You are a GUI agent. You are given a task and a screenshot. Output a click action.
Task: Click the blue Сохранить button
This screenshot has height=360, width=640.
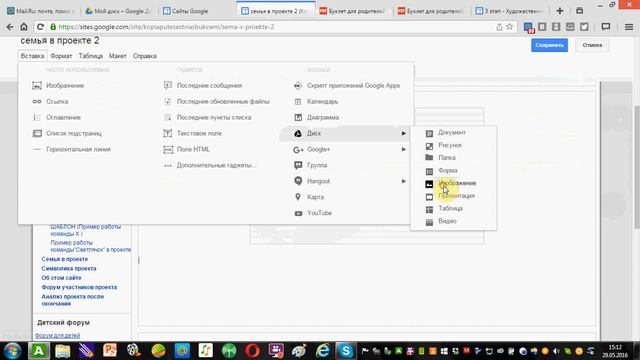coord(549,45)
